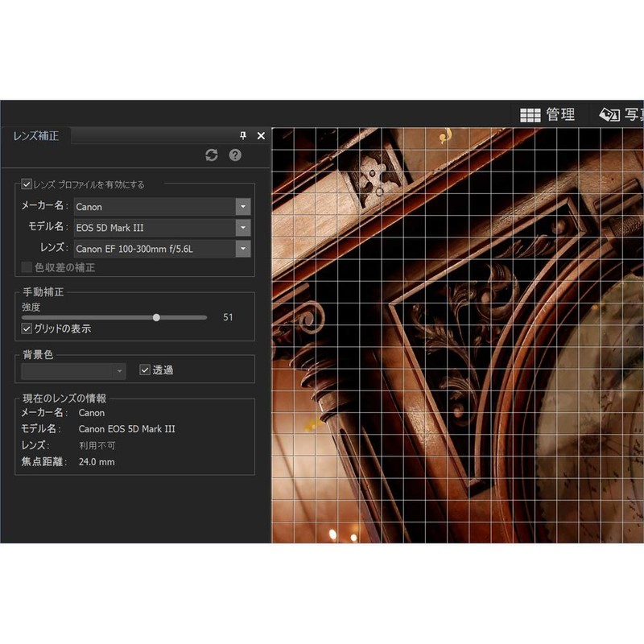Expand the レンズ dropdown with Canon EF 100-300mm

[x=242, y=249]
